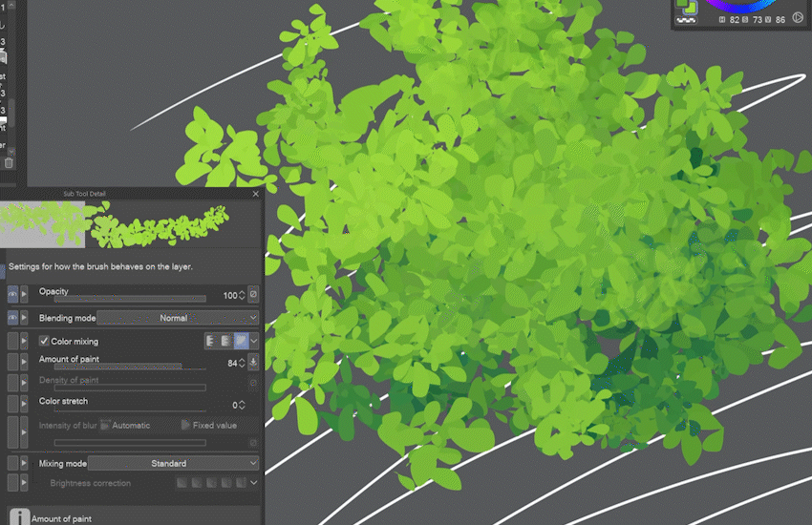Expand the Amount of paint row arrow
The width and height of the screenshot is (812, 525).
[24, 362]
